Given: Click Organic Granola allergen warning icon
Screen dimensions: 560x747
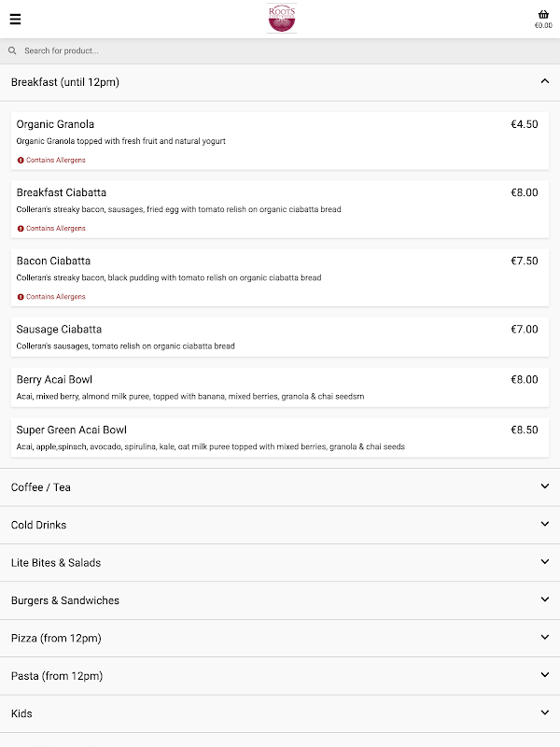Looking at the screenshot, I should pyautogui.click(x=21, y=161).
